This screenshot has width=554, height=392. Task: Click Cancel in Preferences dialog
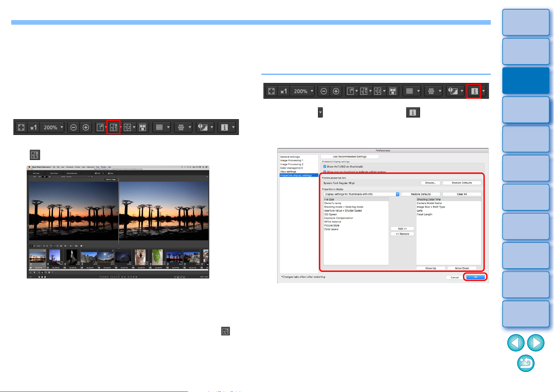click(455, 277)
